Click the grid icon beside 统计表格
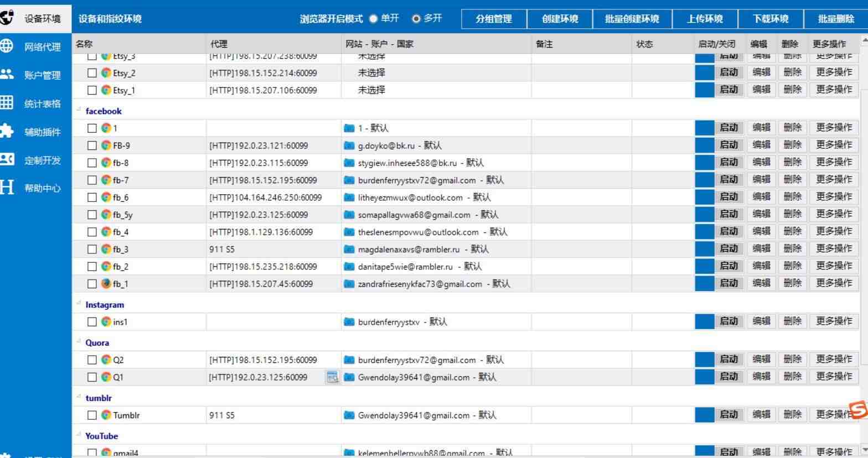868x458 pixels. coord(7,102)
